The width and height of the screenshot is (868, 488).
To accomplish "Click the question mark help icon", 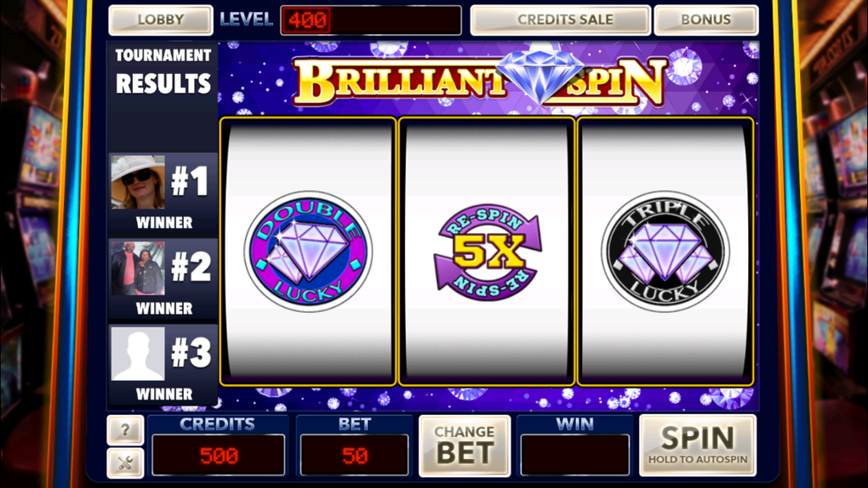I will (x=125, y=429).
